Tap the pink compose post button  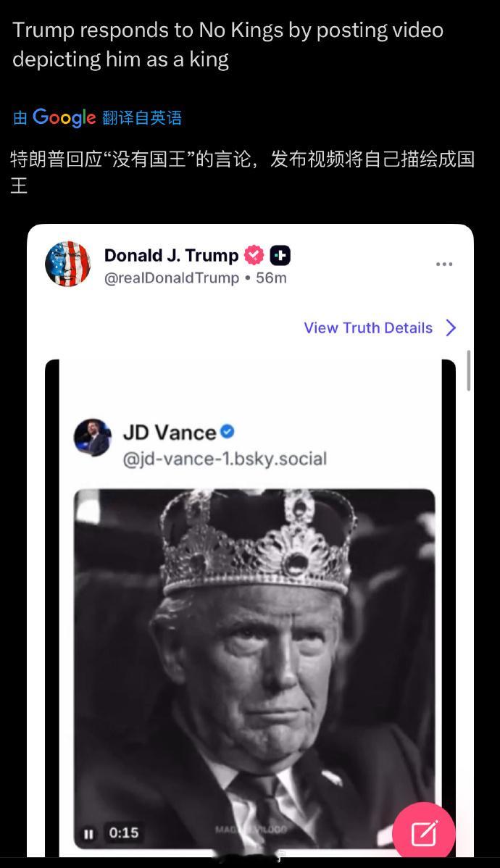tap(424, 833)
